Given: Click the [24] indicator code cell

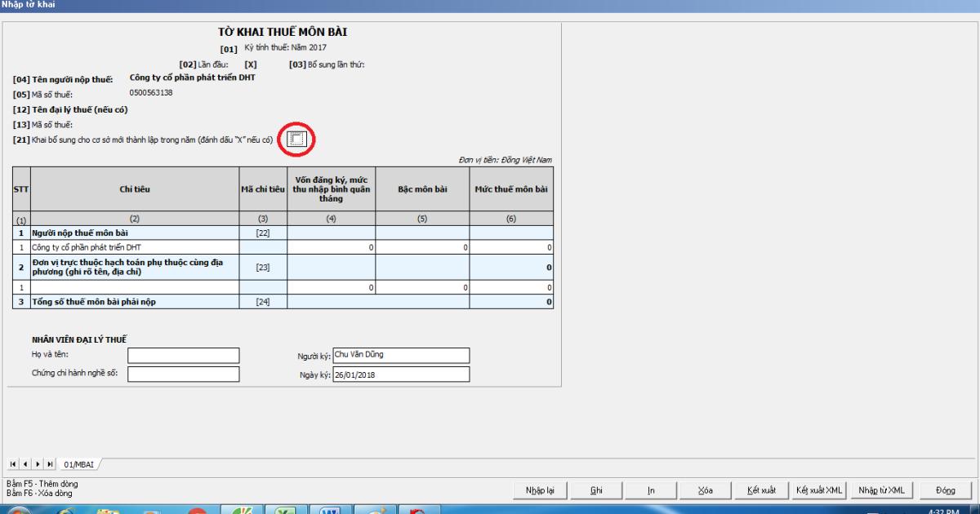Looking at the screenshot, I should click(x=263, y=302).
